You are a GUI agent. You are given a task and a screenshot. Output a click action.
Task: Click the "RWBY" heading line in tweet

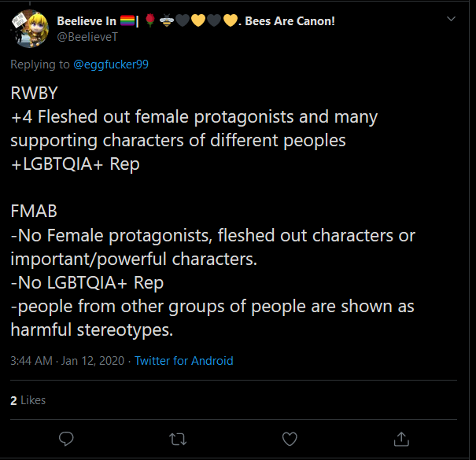(x=34, y=93)
